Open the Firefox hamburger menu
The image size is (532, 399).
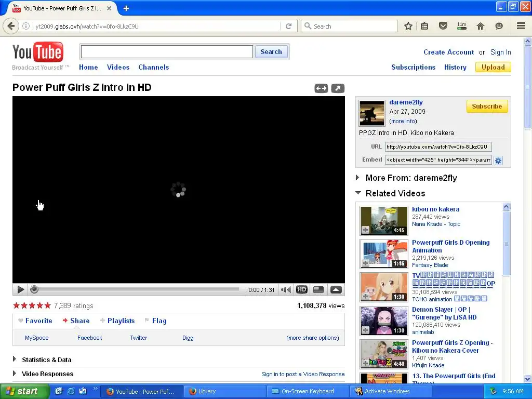521,26
